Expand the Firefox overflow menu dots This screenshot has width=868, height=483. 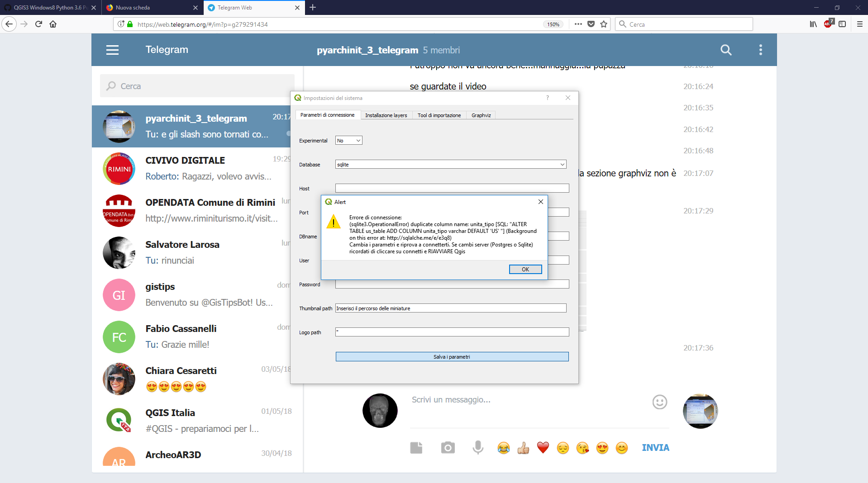point(578,24)
